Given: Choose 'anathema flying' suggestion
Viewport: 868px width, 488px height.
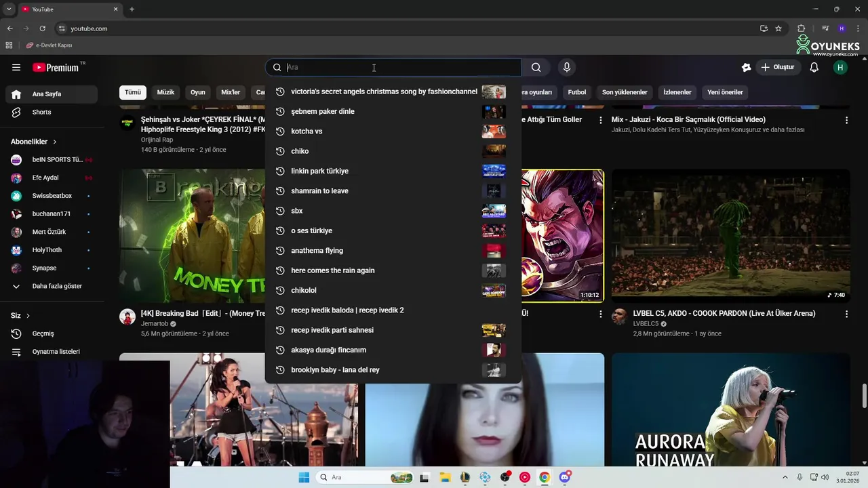Looking at the screenshot, I should [393, 251].
